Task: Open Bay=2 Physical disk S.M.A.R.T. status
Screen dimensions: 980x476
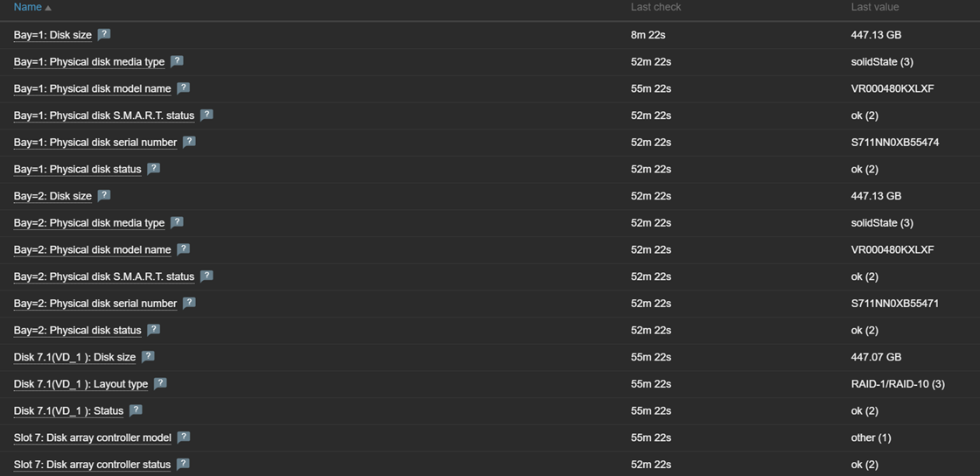Action: coord(103,276)
